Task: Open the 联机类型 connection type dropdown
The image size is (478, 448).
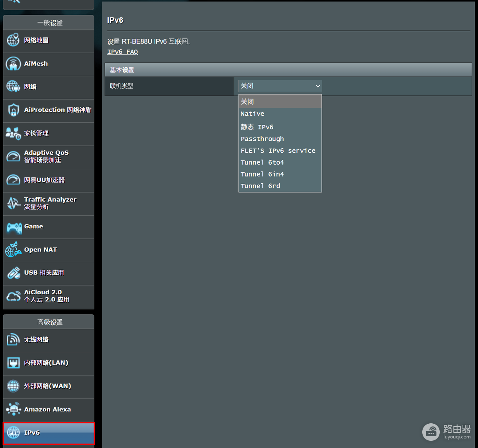Action: (280, 86)
